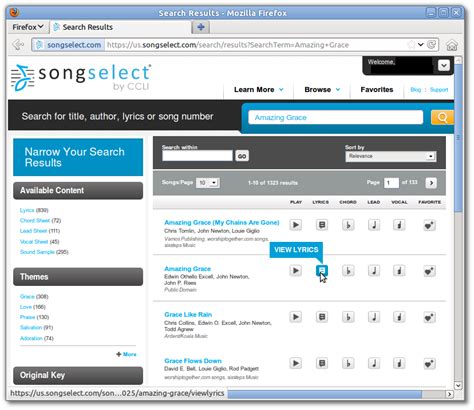Viewport: 474px width, 410px height.
Task: Open vocal sheet for Amazing Grace by Edwin Othello Excell
Action: click(x=399, y=271)
